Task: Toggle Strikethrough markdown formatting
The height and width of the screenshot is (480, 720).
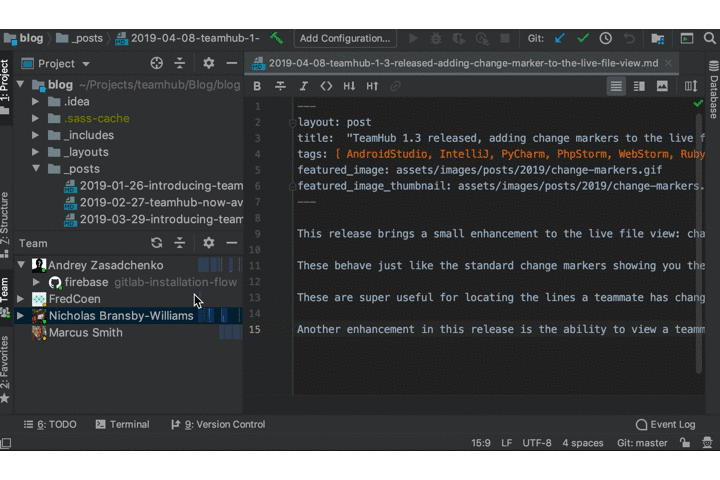Action: point(280,86)
